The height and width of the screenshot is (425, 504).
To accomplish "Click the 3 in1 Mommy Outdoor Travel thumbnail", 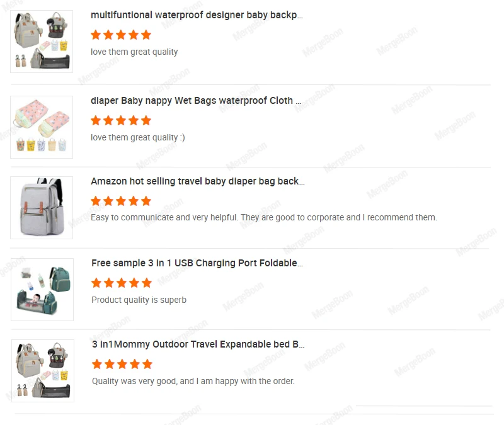I will click(x=43, y=371).
